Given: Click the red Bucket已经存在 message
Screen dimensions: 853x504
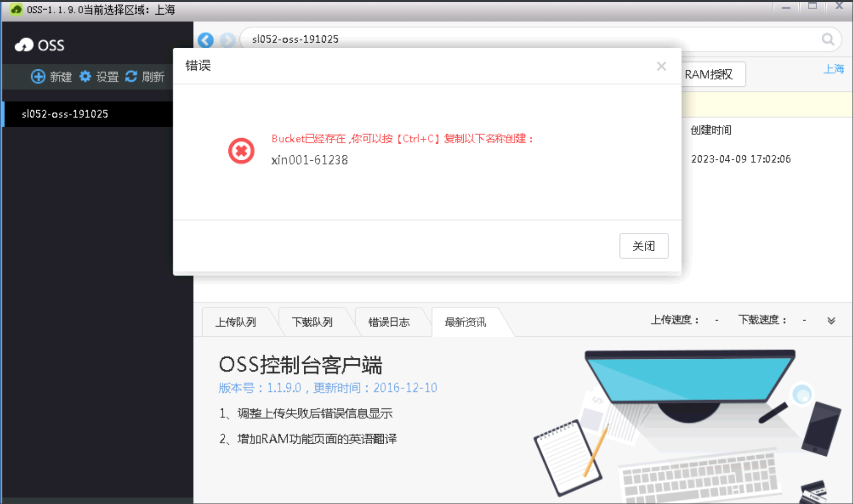Looking at the screenshot, I should click(402, 139).
